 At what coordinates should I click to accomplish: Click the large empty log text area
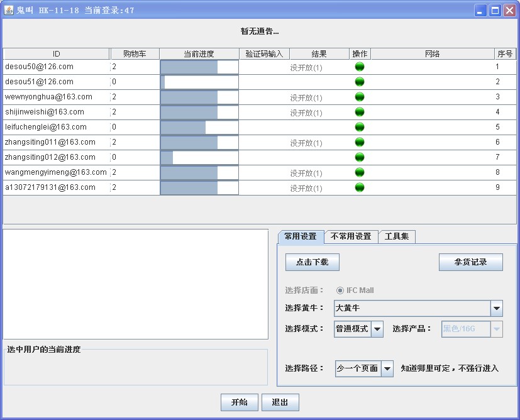(135, 284)
